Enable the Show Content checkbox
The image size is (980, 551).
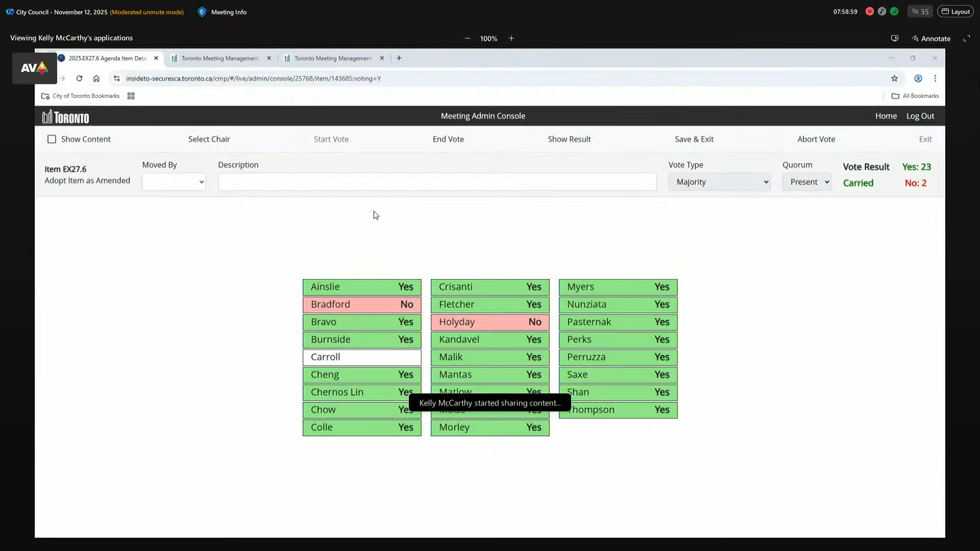point(52,139)
